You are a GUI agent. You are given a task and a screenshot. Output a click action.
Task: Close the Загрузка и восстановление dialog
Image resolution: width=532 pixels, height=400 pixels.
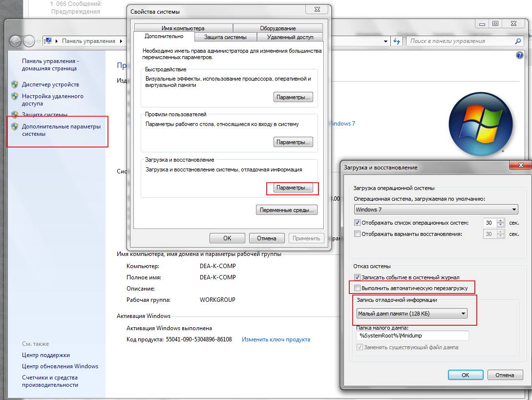click(521, 165)
